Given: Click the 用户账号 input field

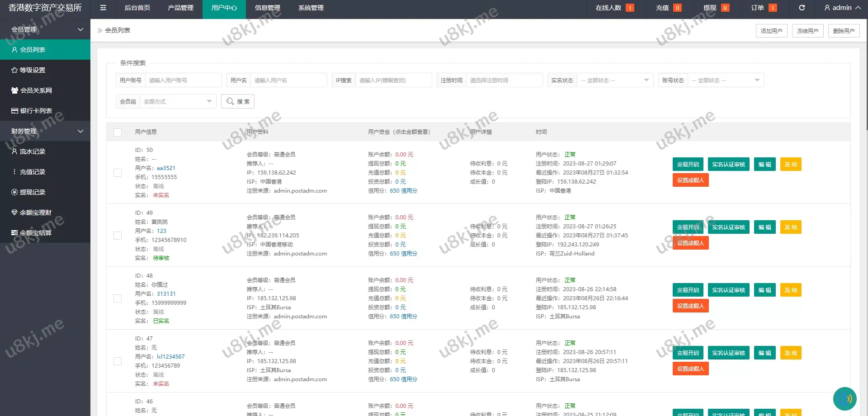Looking at the screenshot, I should (x=183, y=80).
